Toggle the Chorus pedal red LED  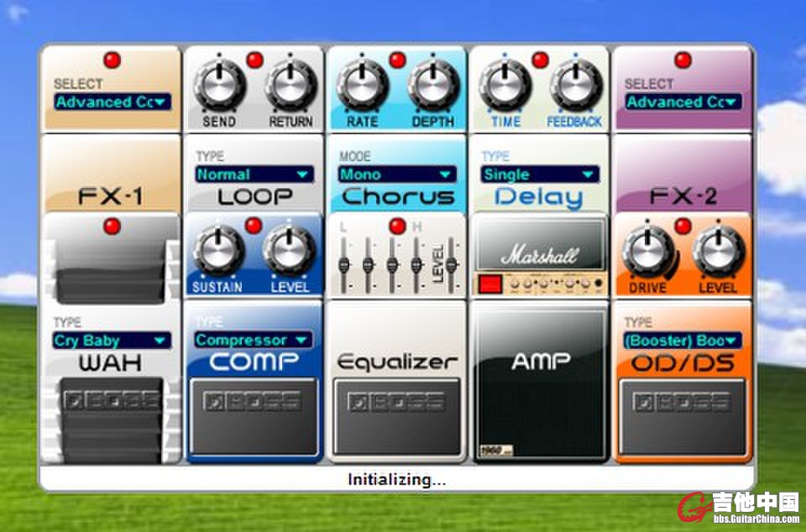point(397,60)
